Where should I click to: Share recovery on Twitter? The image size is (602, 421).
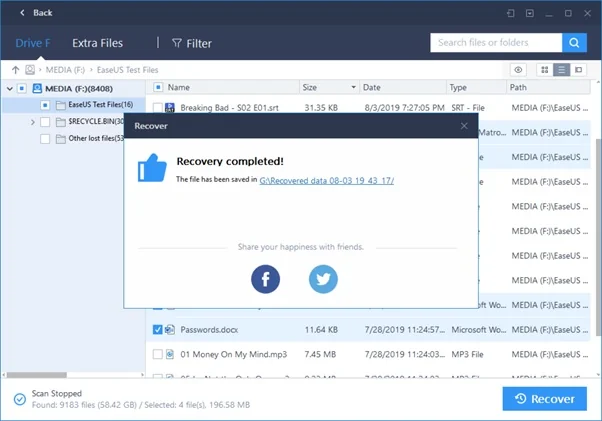coord(323,279)
